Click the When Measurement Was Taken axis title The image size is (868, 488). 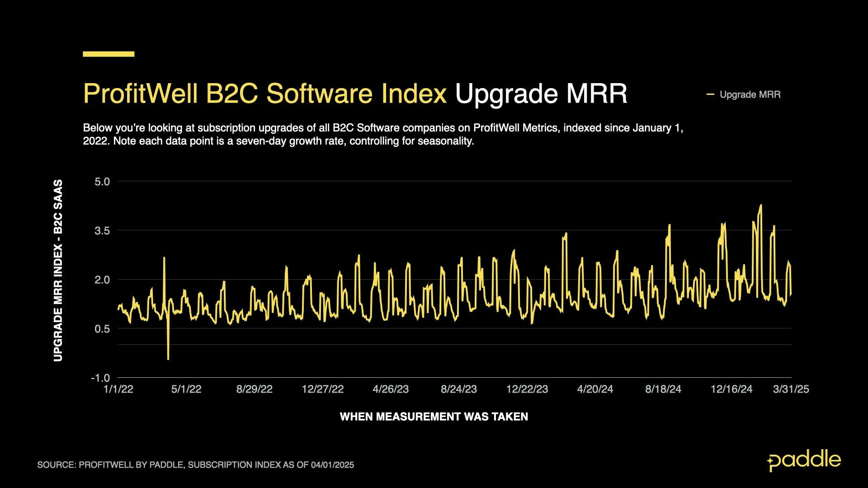(434, 417)
